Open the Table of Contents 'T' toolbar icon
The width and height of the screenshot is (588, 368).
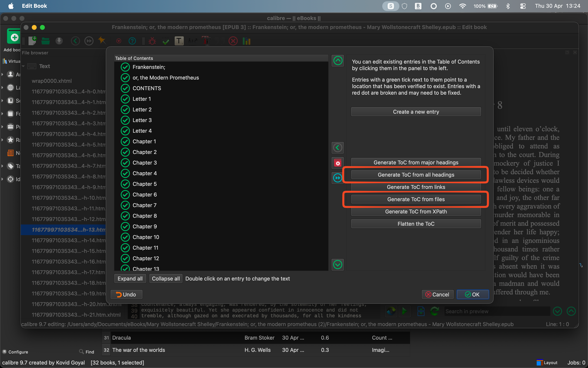[179, 41]
